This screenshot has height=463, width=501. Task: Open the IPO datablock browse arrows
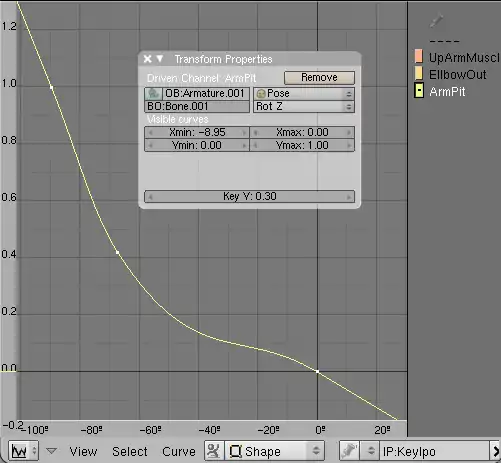click(370, 451)
